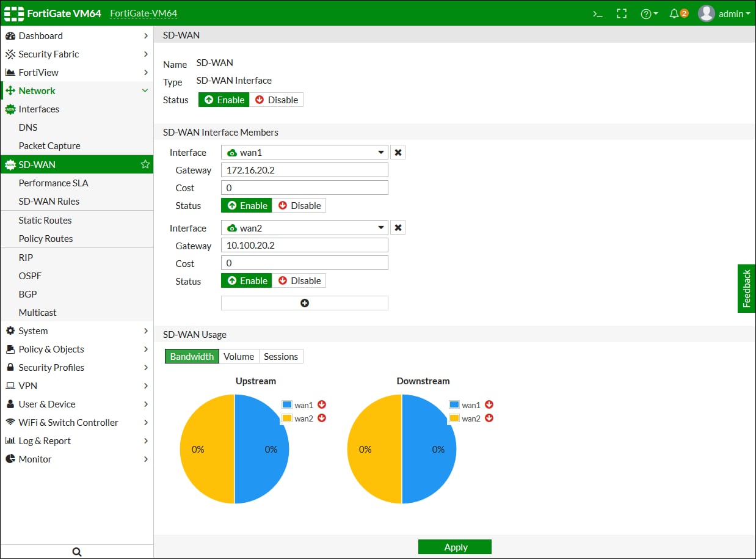Apply the SD-WAN settings

point(455,547)
